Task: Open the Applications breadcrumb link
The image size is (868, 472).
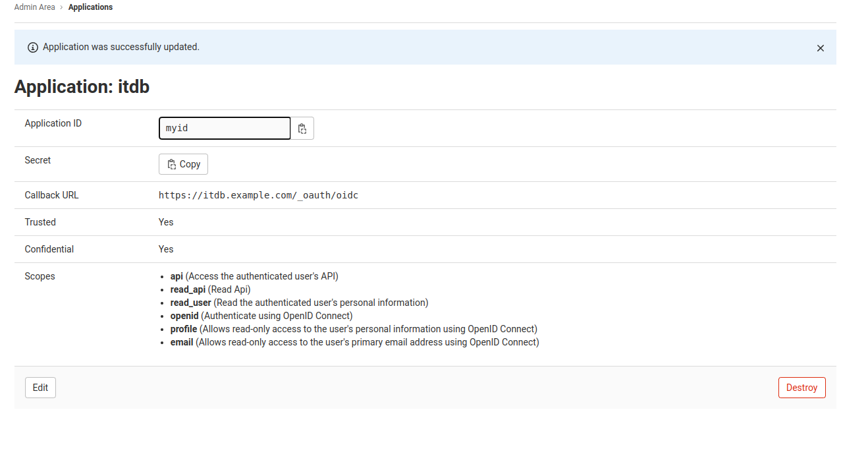Action: [x=90, y=7]
